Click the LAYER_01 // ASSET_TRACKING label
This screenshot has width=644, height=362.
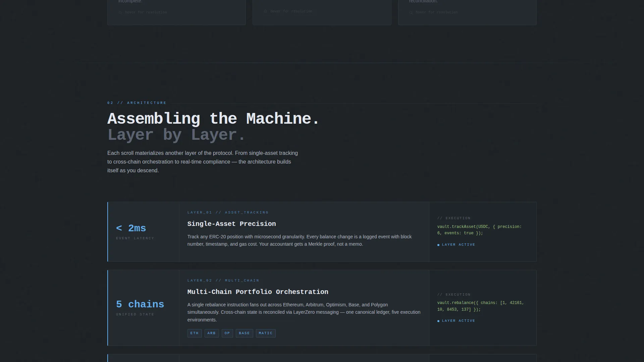point(228,213)
